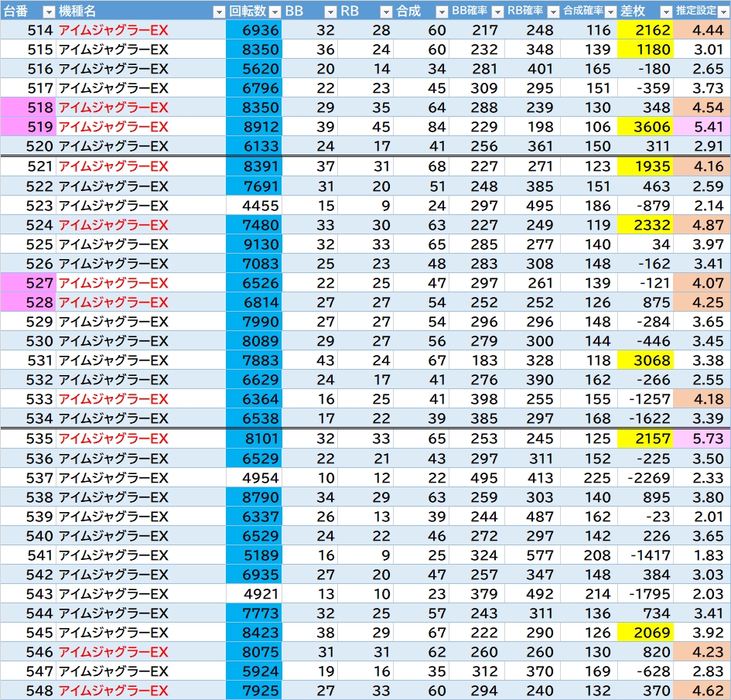Click the machine name in row 548

point(113,691)
